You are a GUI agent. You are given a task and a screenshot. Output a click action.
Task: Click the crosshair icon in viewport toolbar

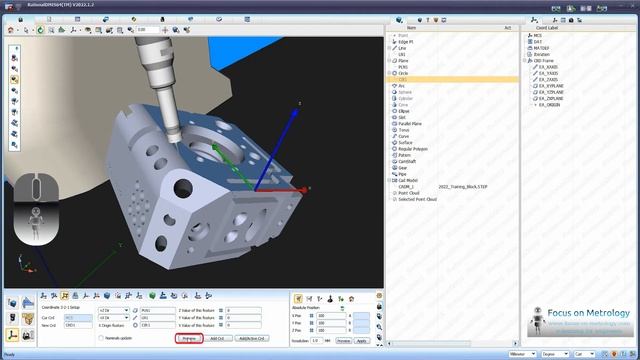click(165, 30)
